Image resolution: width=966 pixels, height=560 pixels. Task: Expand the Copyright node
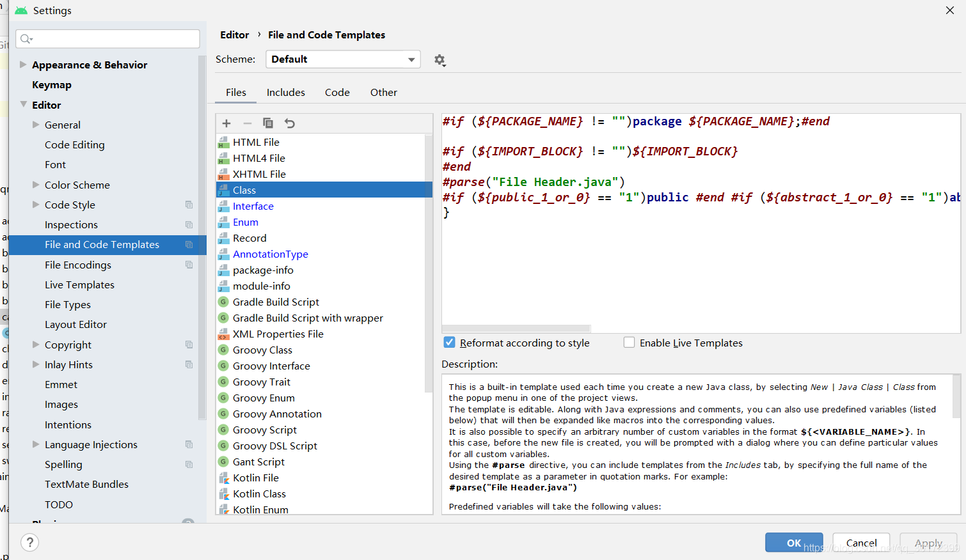pos(36,345)
